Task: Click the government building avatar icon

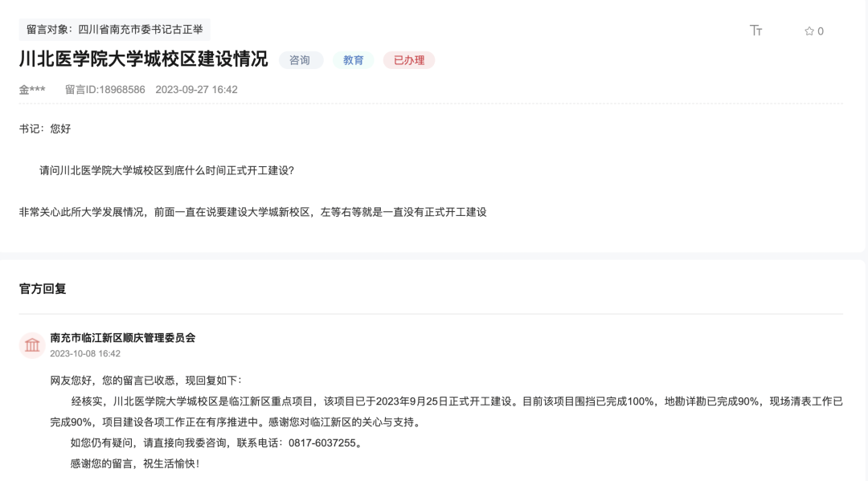Action: tap(32, 345)
